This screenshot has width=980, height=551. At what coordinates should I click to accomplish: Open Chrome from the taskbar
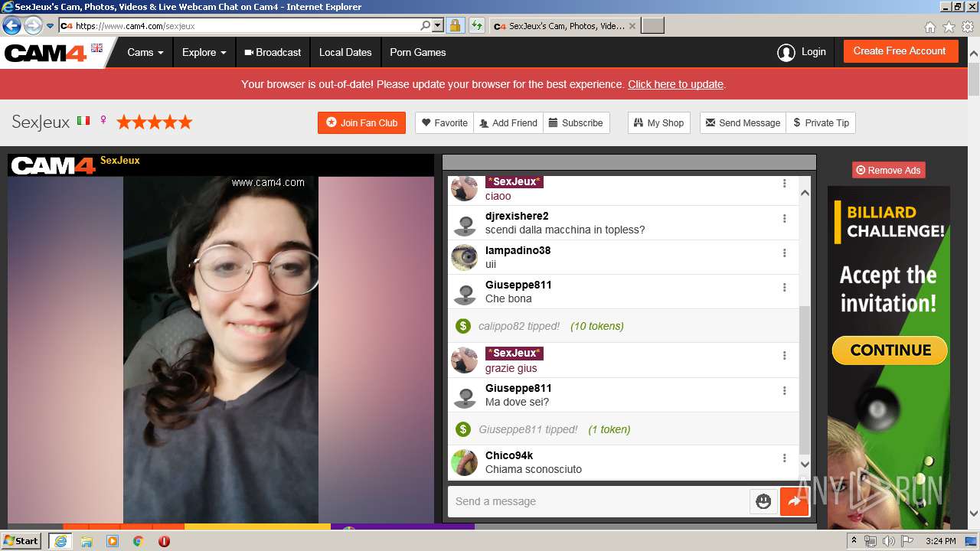139,541
